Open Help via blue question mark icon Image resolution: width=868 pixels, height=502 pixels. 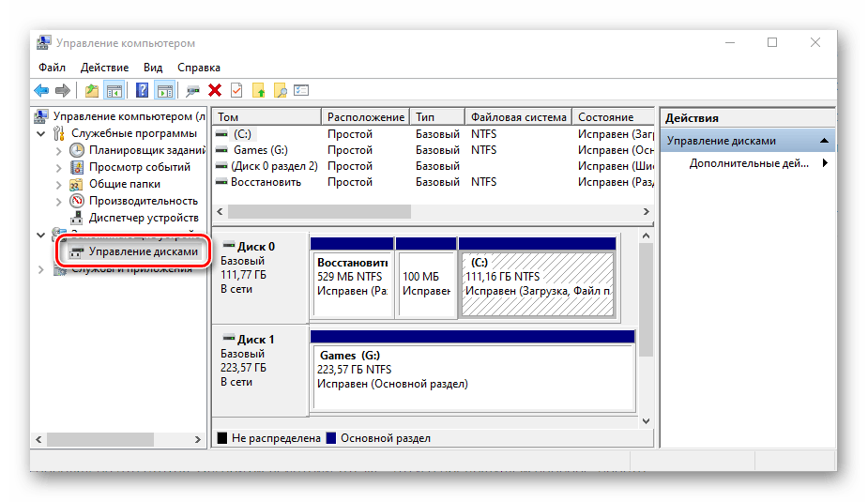[x=143, y=91]
